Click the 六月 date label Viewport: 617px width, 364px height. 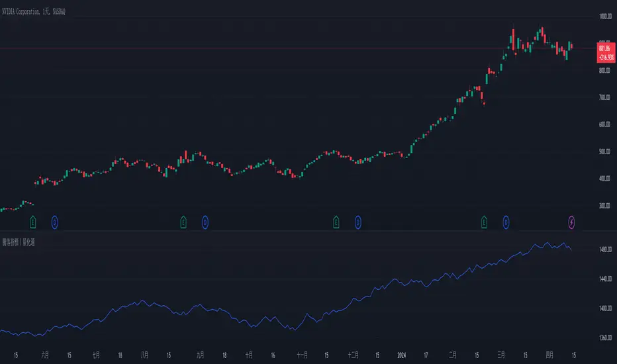coord(45,355)
